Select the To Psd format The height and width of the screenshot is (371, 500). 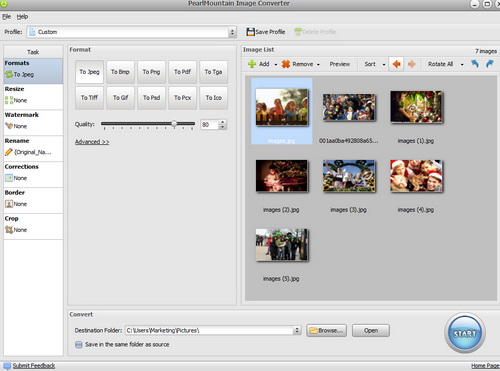(151, 98)
